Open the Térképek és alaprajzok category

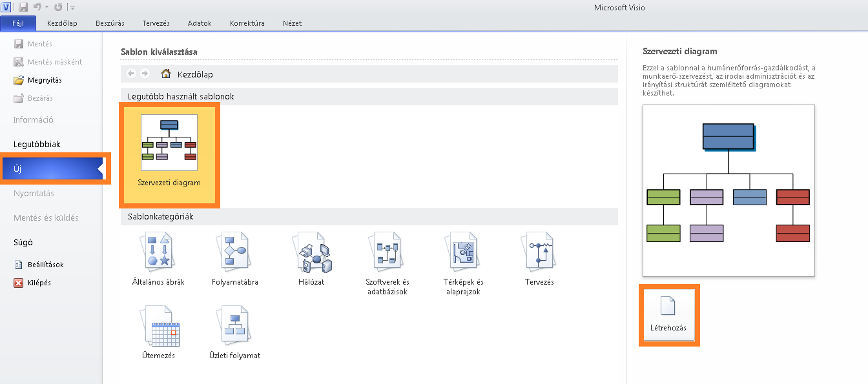point(463,264)
